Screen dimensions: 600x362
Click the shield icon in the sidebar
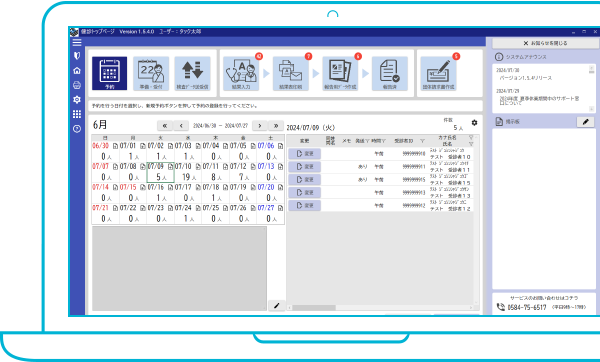(x=77, y=56)
